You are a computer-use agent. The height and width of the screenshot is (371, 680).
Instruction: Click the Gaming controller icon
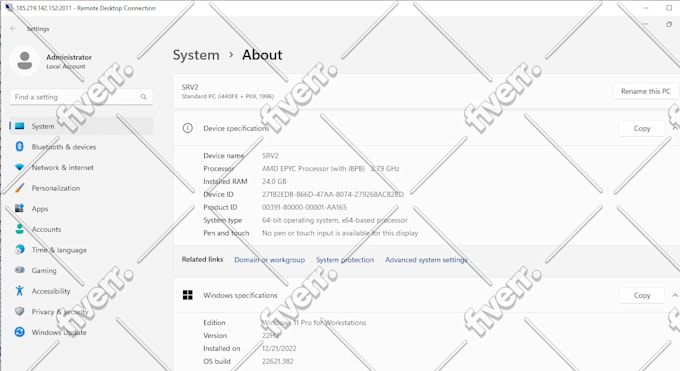(x=20, y=270)
